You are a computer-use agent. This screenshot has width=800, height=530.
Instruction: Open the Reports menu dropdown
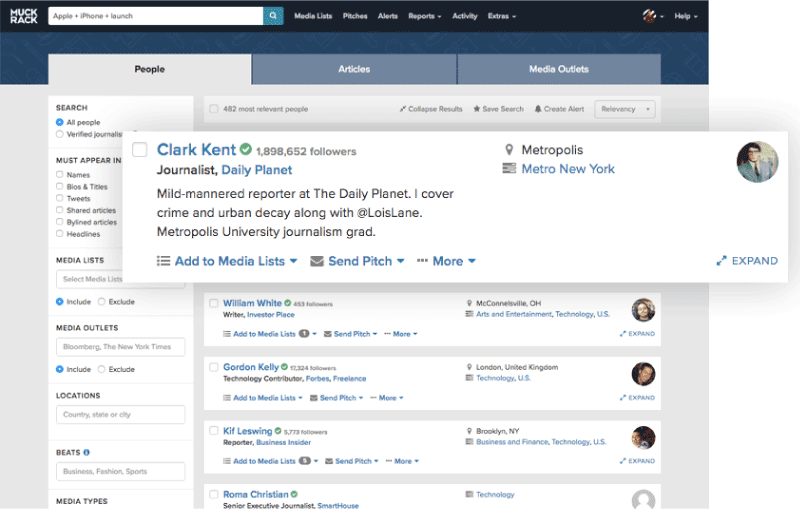point(424,16)
